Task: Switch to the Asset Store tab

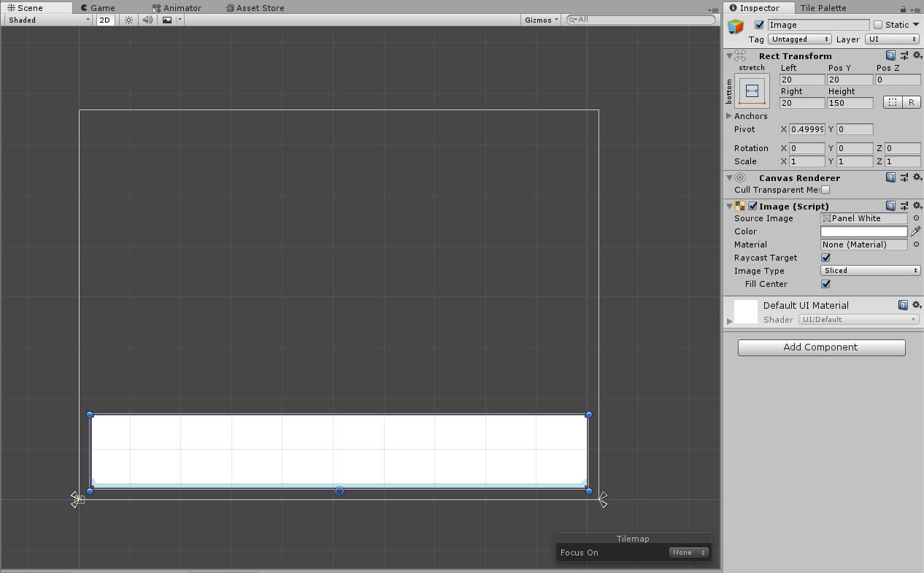Action: (255, 8)
